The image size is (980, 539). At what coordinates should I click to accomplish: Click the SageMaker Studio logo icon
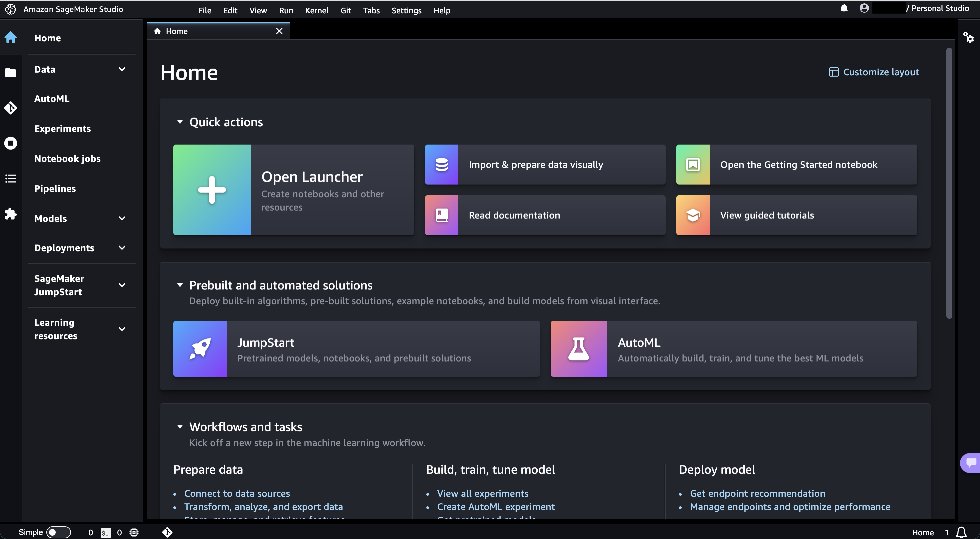(11, 9)
